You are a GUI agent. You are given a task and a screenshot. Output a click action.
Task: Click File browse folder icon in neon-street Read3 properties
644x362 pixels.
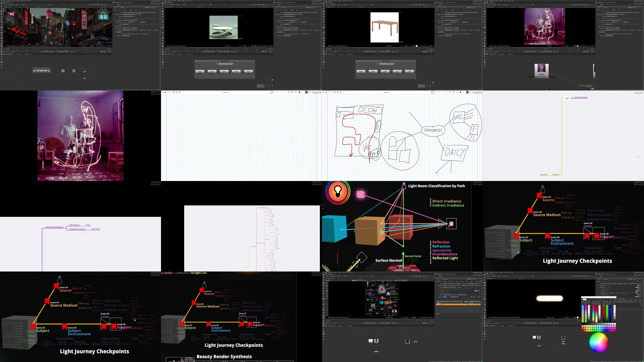(x=158, y=12)
